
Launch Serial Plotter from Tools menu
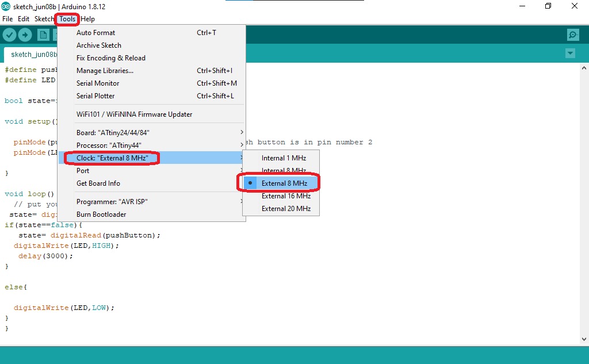152,96
